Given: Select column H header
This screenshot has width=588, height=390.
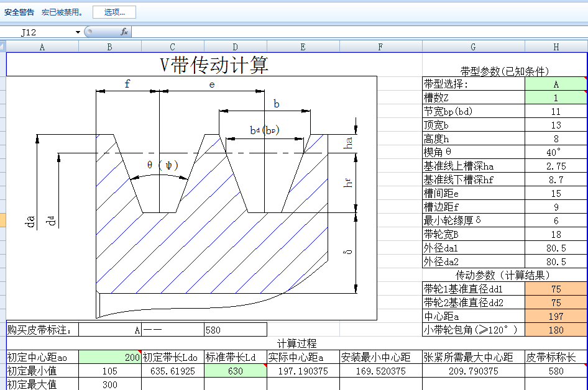Looking at the screenshot, I should coord(556,47).
